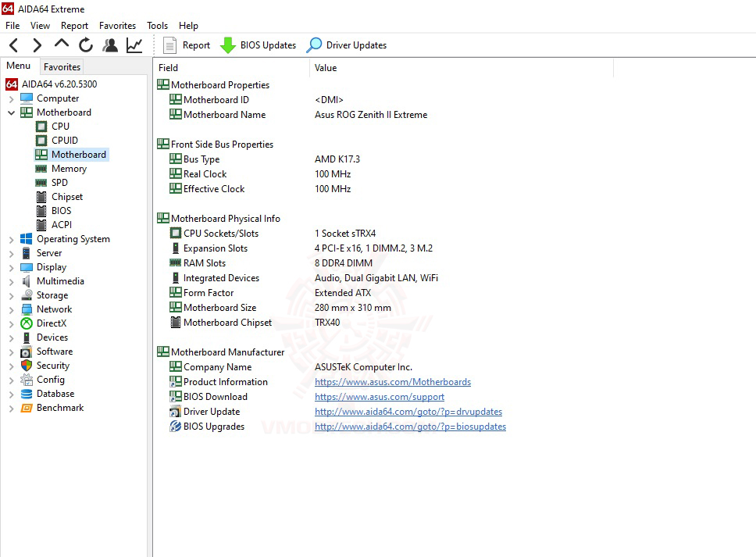The width and height of the screenshot is (756, 557).
Task: Open BIOS Updates from the toolbar
Action: (258, 45)
